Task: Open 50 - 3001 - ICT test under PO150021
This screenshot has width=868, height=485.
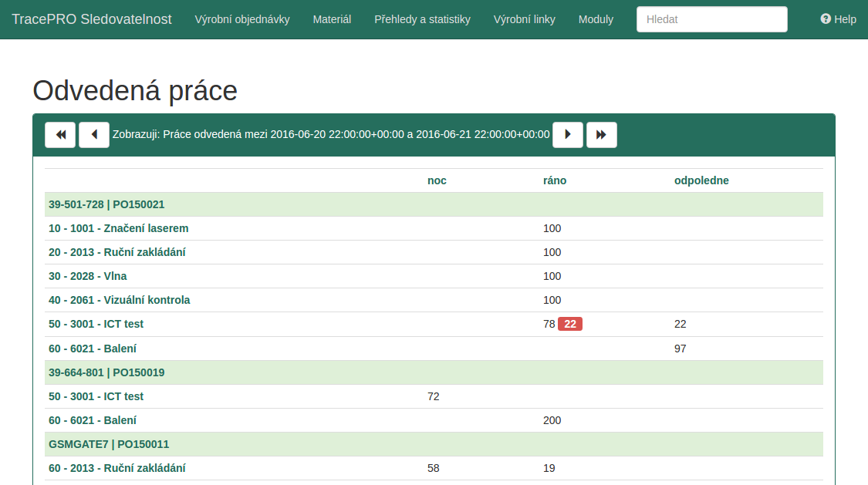Action: [x=96, y=324]
